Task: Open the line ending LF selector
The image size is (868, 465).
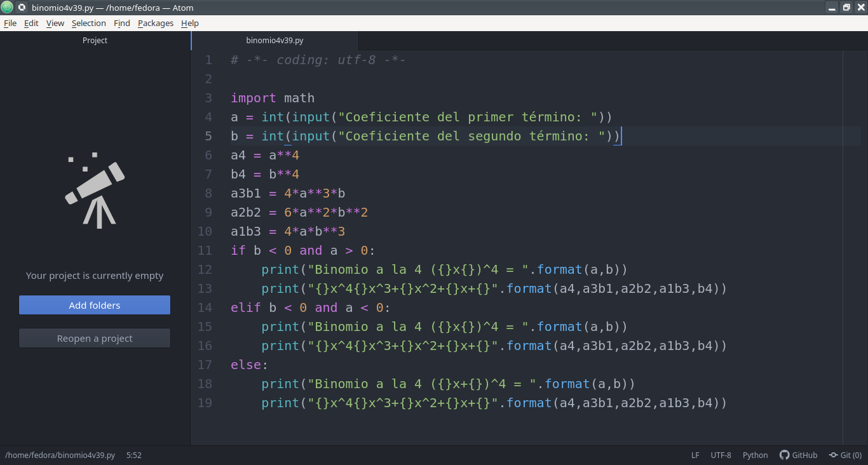Action: (695, 455)
